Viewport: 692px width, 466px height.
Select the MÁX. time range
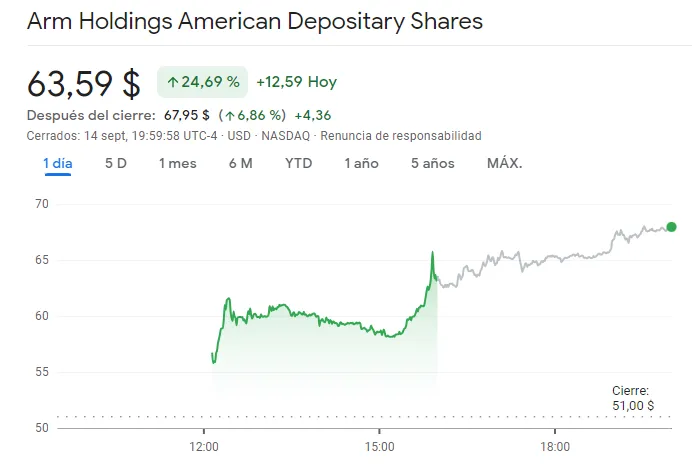click(504, 163)
